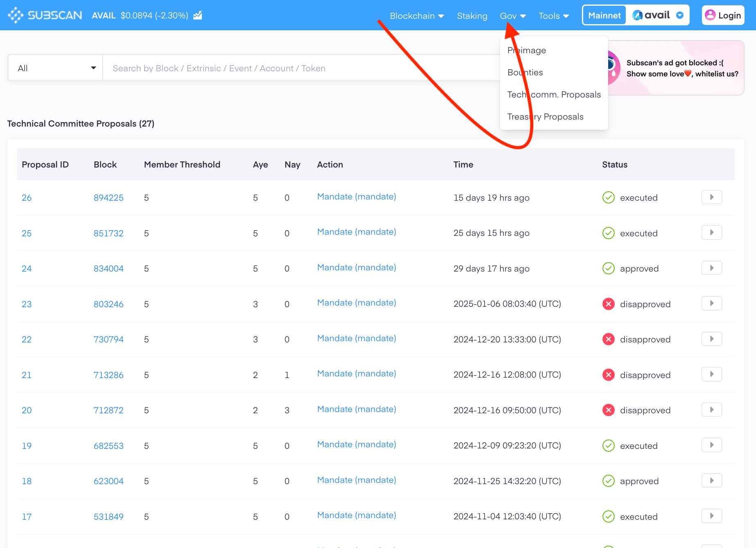The width and height of the screenshot is (756, 548).
Task: Click the Mainnet network button
Action: click(604, 15)
